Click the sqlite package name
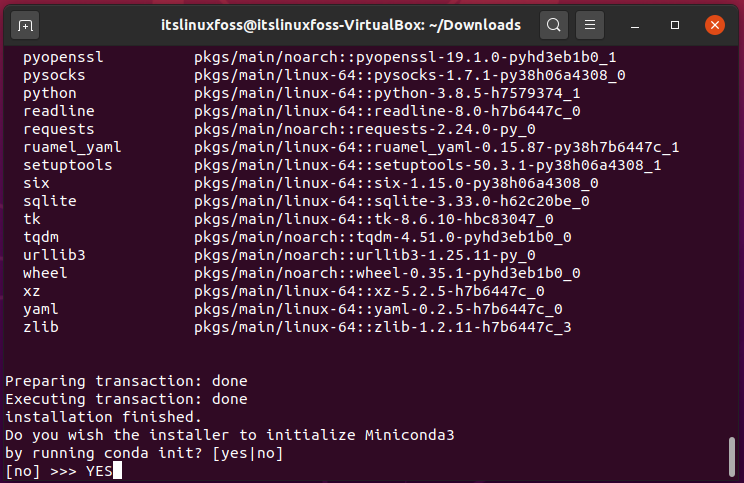The width and height of the screenshot is (744, 483). pyautogui.click(x=50, y=202)
